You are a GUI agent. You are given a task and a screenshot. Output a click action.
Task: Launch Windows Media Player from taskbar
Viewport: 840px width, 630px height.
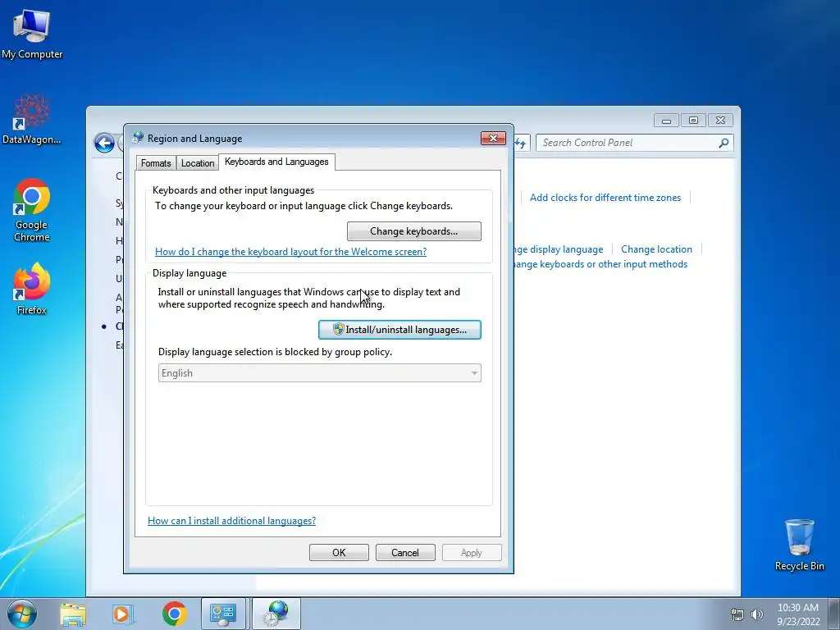pos(122,614)
